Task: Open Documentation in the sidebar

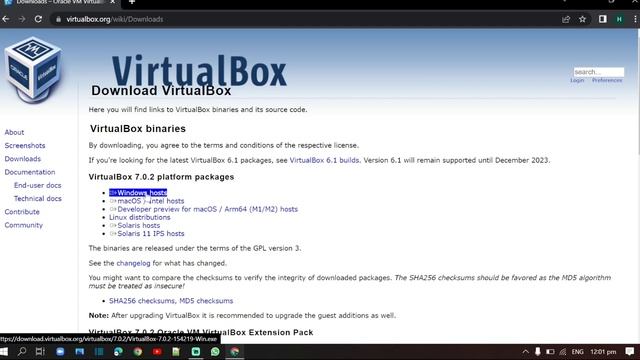Action: 30,172
